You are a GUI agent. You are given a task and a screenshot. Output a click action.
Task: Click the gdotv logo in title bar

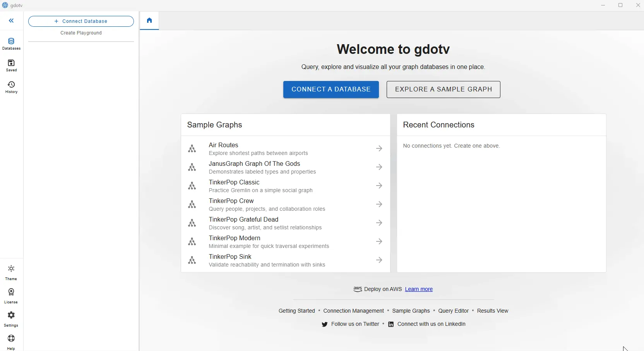tap(5, 5)
